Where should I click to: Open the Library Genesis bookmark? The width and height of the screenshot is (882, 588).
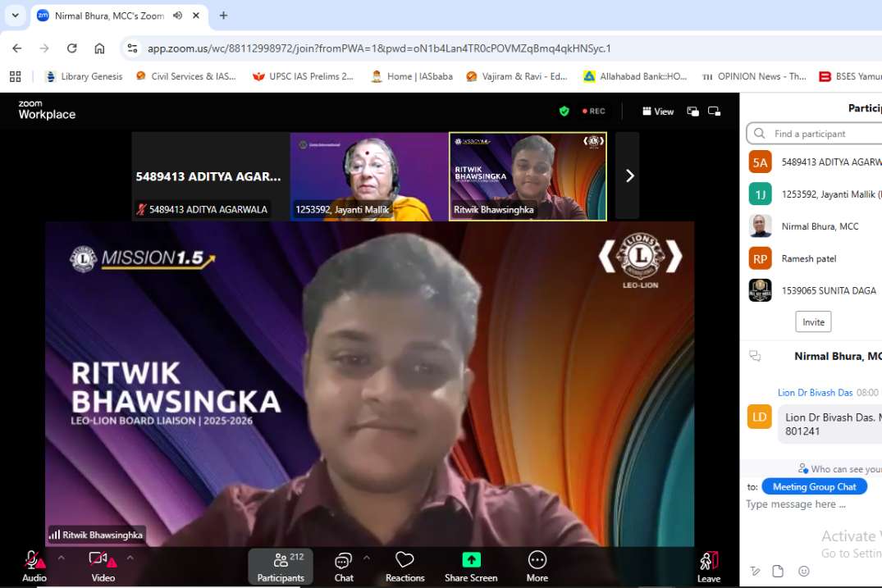[84, 76]
